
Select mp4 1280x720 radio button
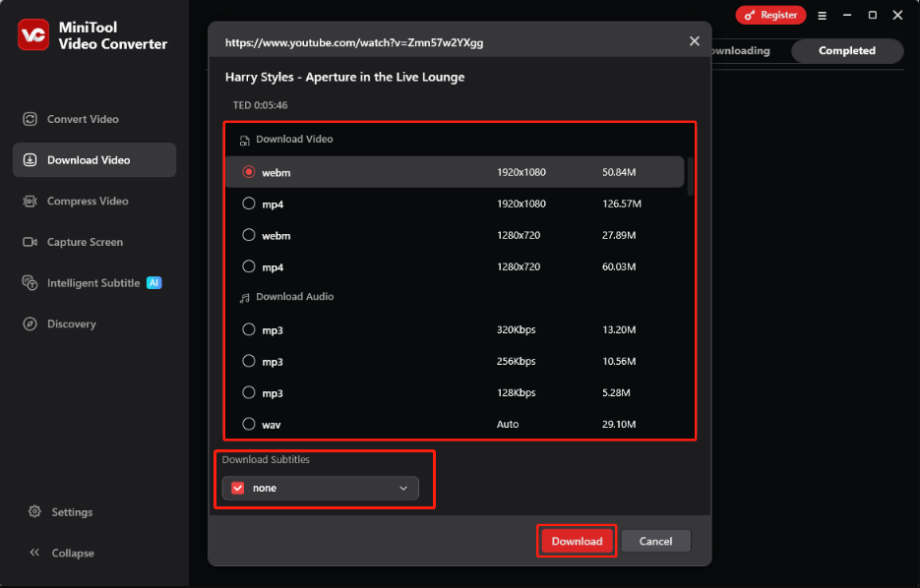point(249,266)
